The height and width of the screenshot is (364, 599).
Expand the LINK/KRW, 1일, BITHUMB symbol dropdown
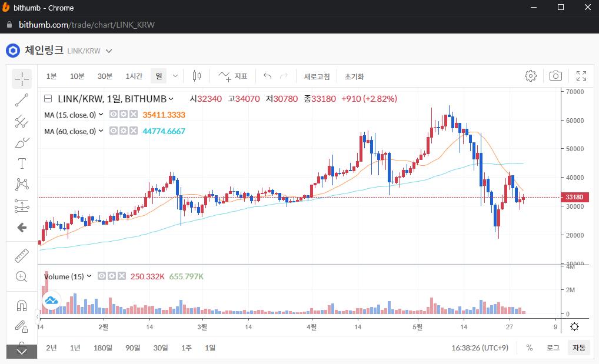(x=171, y=99)
